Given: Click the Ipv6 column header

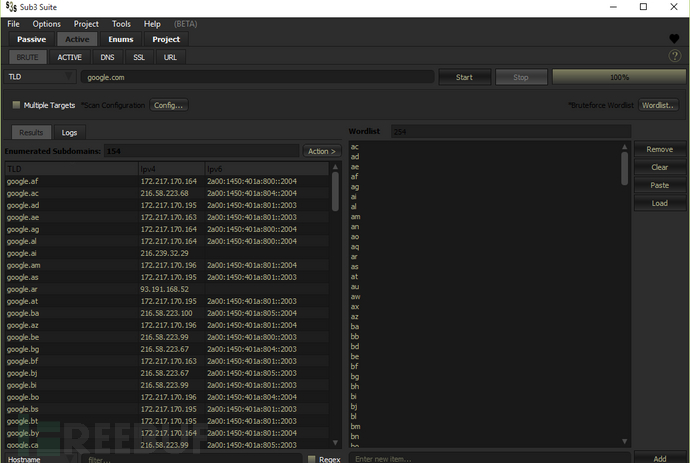Looking at the screenshot, I should 267,169.
